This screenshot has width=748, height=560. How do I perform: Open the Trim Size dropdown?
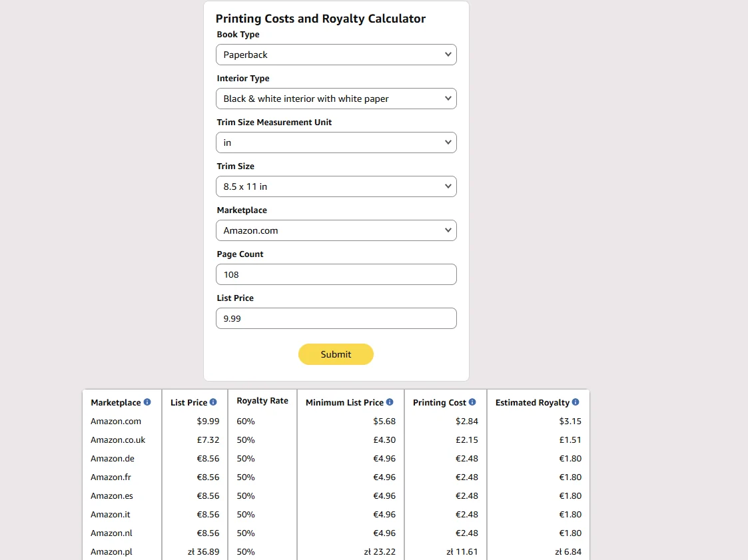[336, 186]
